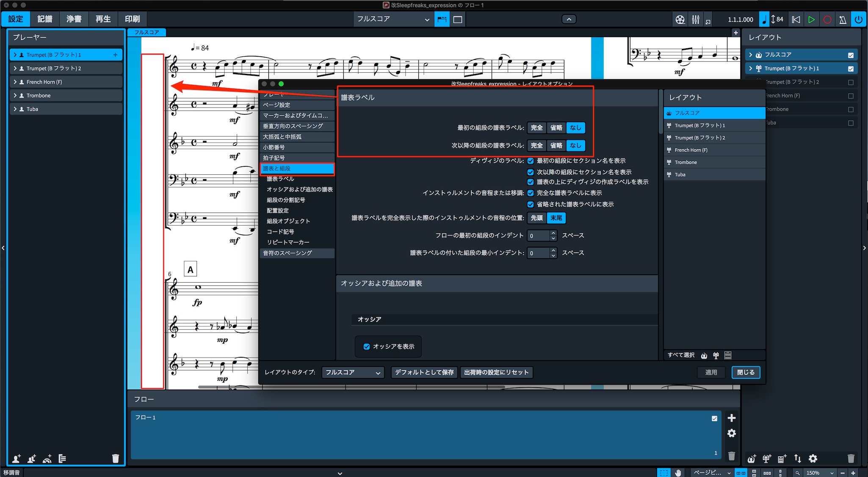Expand French Horn (F) player
The height and width of the screenshot is (477, 868).
[15, 82]
